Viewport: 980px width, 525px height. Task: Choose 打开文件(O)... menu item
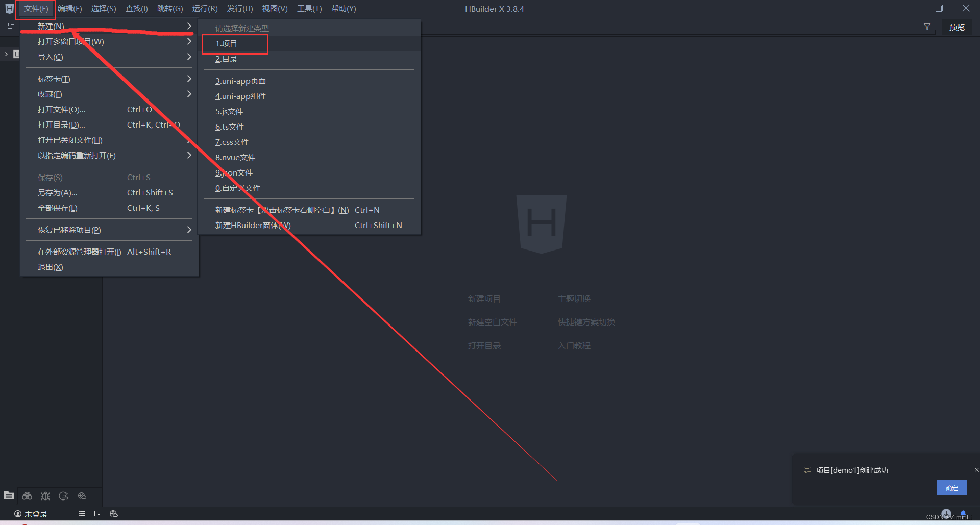tap(109, 109)
